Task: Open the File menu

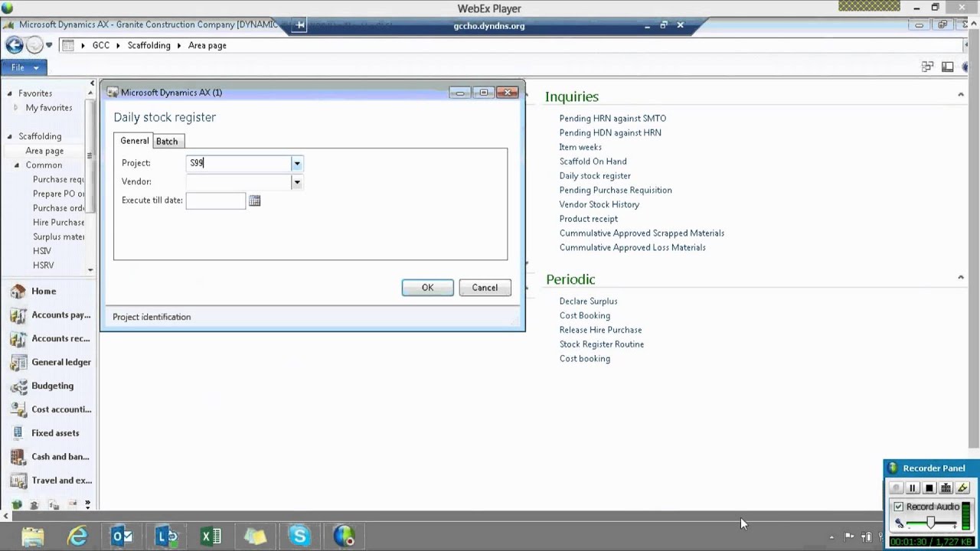Action: [24, 67]
